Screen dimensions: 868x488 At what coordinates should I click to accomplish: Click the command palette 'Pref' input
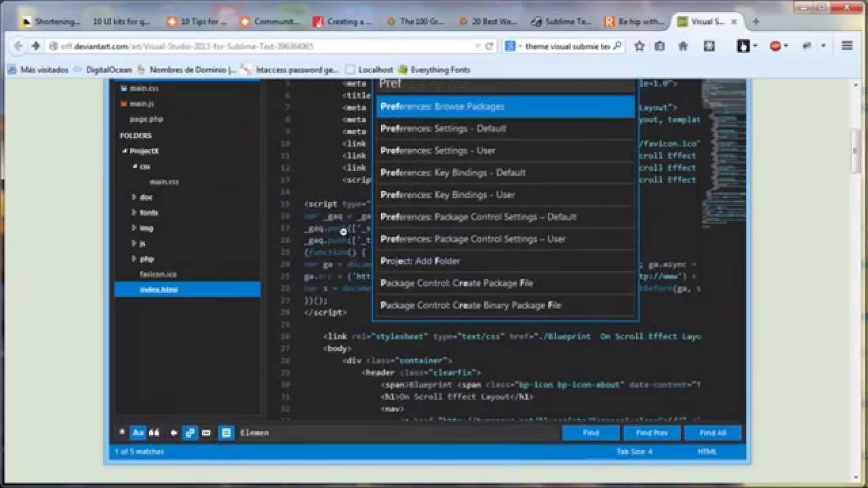(505, 84)
